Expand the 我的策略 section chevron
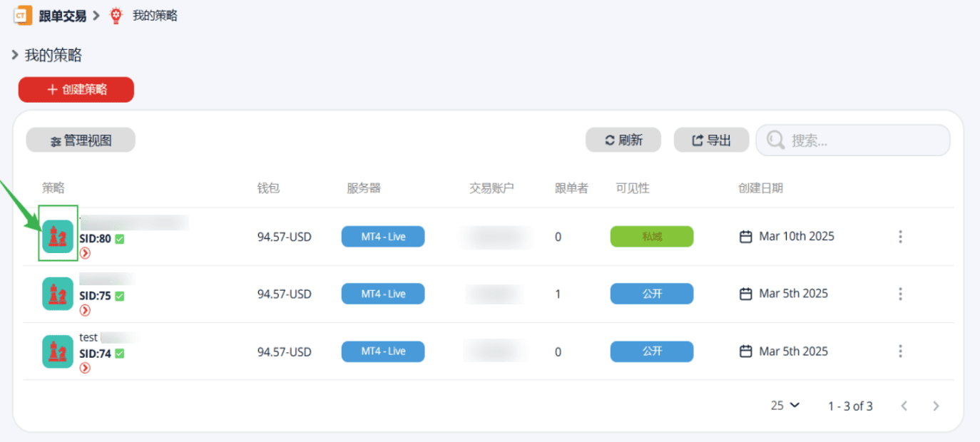Image resolution: width=980 pixels, height=442 pixels. point(15,55)
